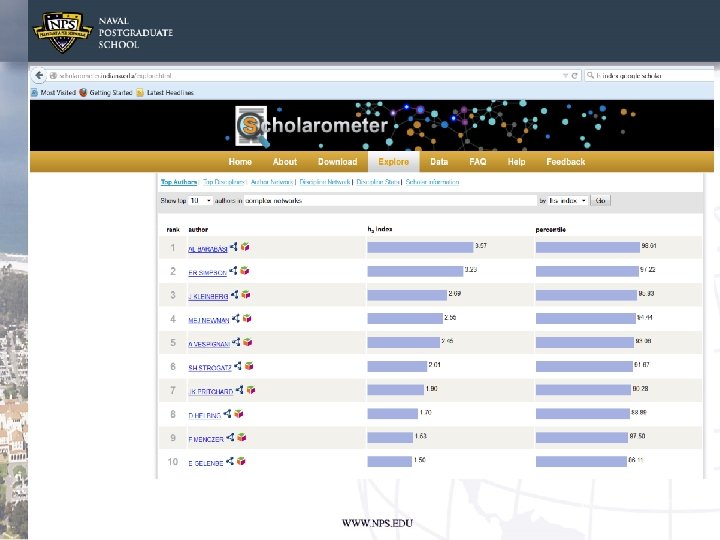The height and width of the screenshot is (540, 720).
Task: Open the MEJ Newman author link
Action: [209, 321]
